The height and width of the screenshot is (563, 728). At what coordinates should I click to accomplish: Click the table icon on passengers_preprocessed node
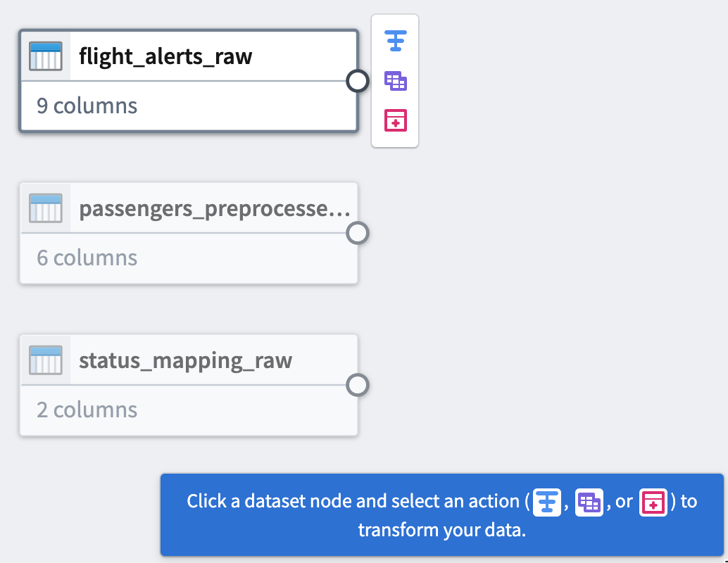point(45,208)
